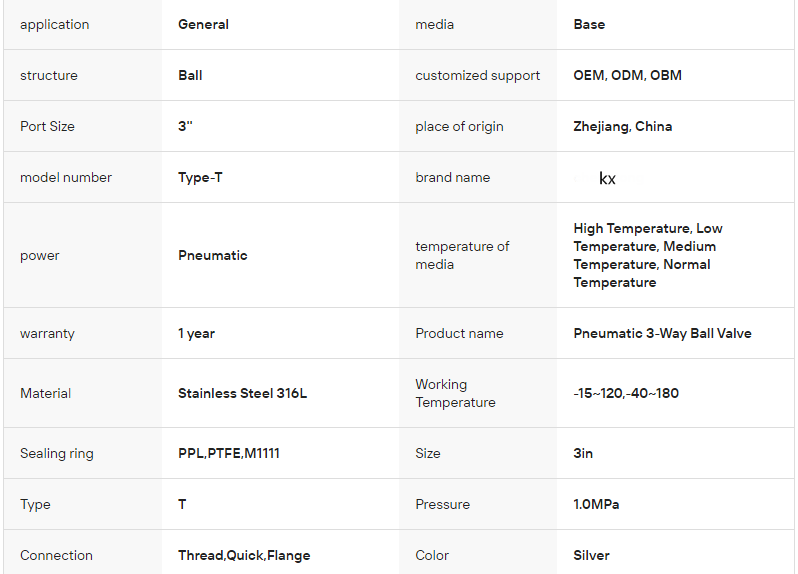The width and height of the screenshot is (798, 574).
Task: Click the 'Pneumatic 3-Way Ball Valve' product name value
Action: [x=662, y=333]
